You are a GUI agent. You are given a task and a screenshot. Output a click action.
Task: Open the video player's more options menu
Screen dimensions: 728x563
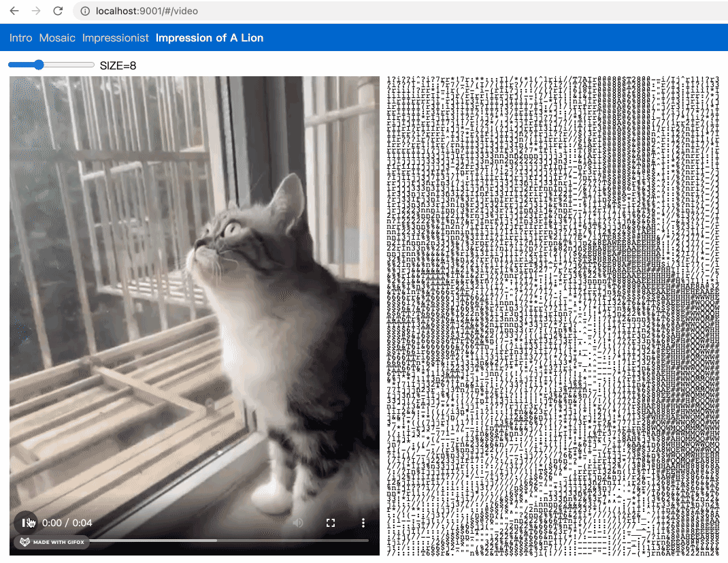(363, 523)
